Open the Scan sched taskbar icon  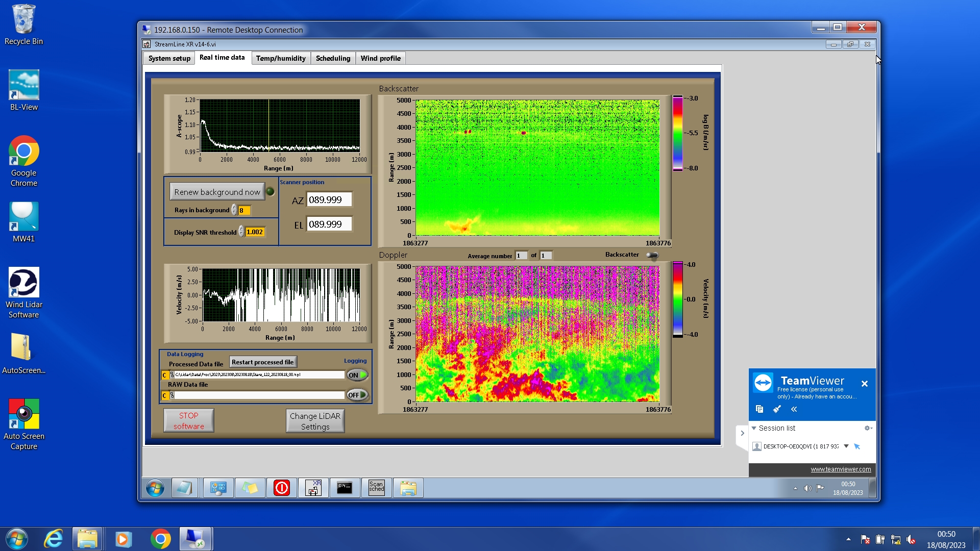376,488
